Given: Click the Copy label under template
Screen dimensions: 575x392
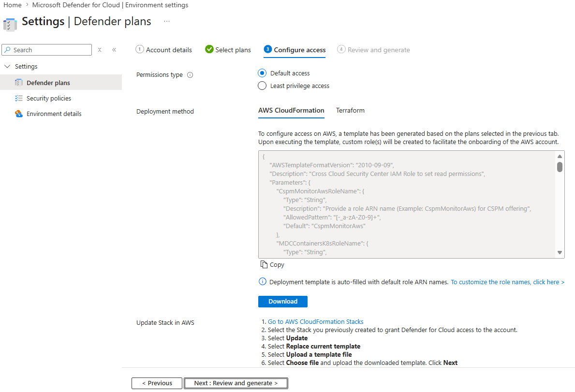Looking at the screenshot, I should [277, 265].
